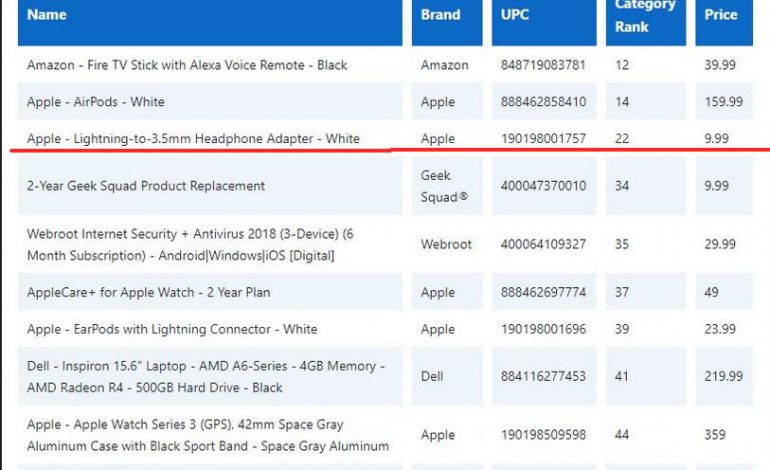Click the Apple Watch Series 3 product name
Screen dimensions: 770x470
[x=208, y=435]
